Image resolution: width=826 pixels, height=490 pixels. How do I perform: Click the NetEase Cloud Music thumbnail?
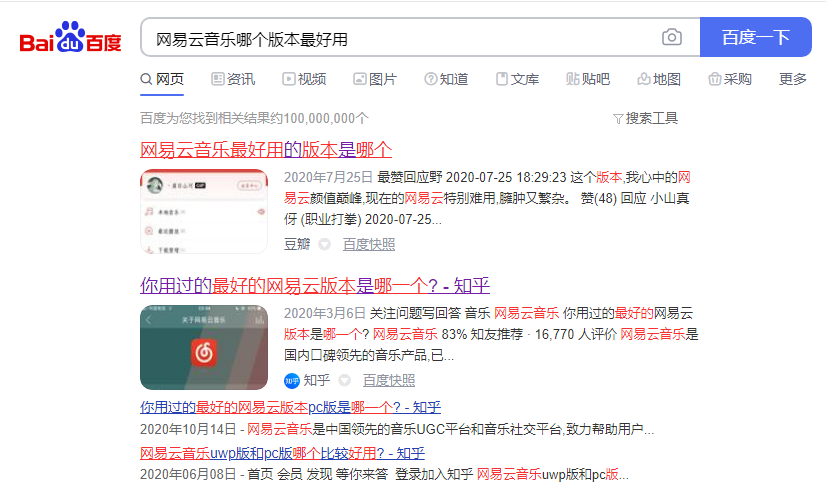[204, 347]
